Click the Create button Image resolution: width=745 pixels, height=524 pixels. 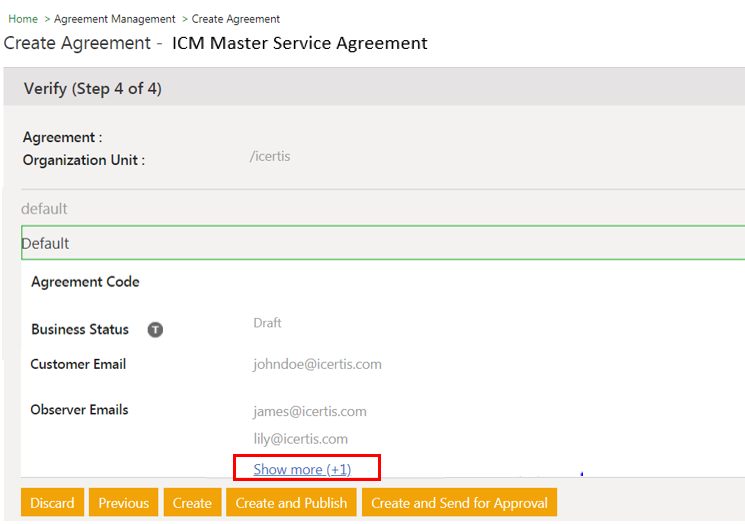pos(192,503)
